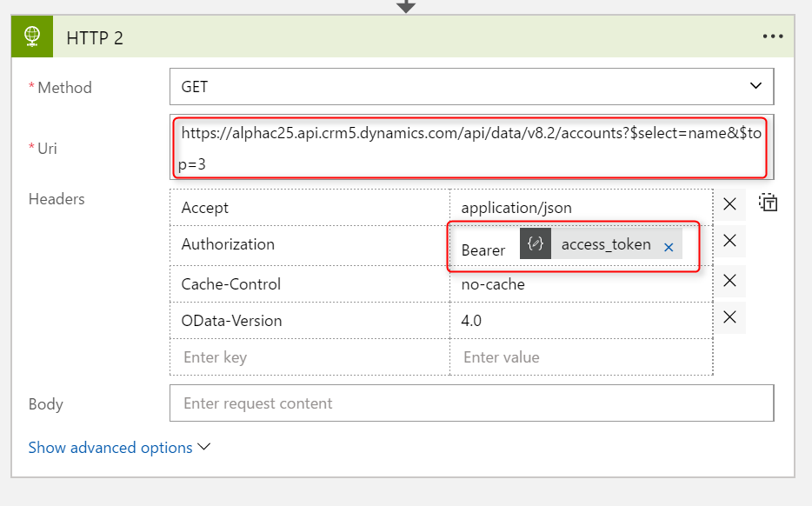The height and width of the screenshot is (506, 812).
Task: Delete the Authorization header row
Action: [x=730, y=241]
